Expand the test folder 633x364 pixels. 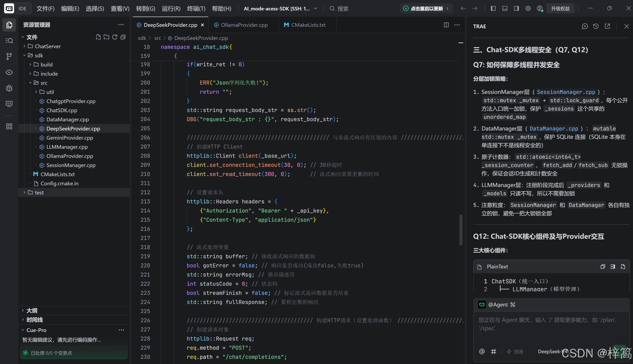point(74,193)
